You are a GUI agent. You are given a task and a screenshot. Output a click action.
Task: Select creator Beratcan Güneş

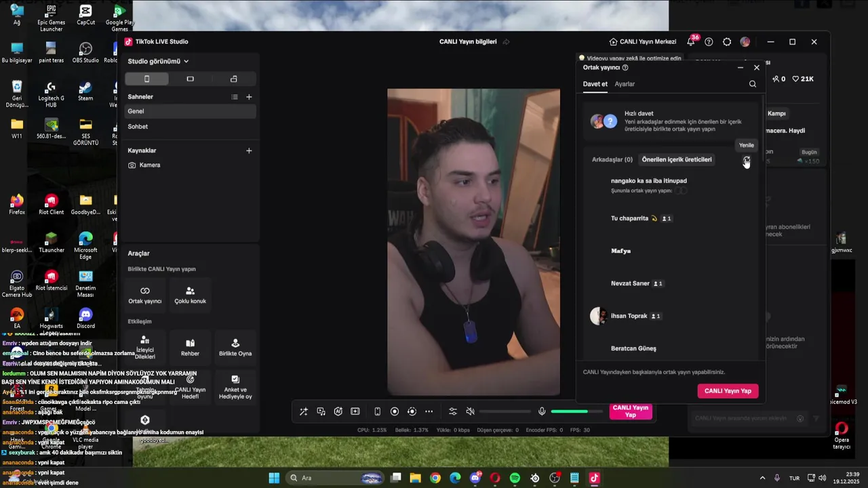[x=671, y=348]
